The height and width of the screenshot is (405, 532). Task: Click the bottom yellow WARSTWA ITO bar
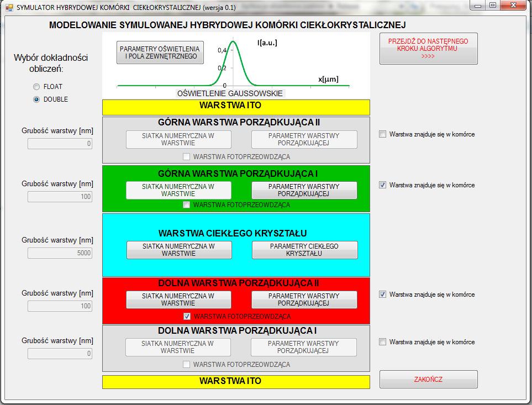[x=236, y=382]
